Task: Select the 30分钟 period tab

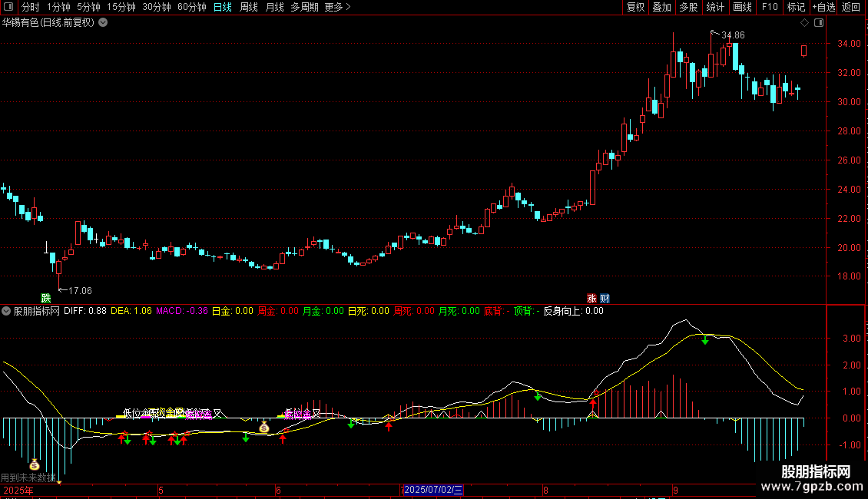Action: (x=157, y=7)
